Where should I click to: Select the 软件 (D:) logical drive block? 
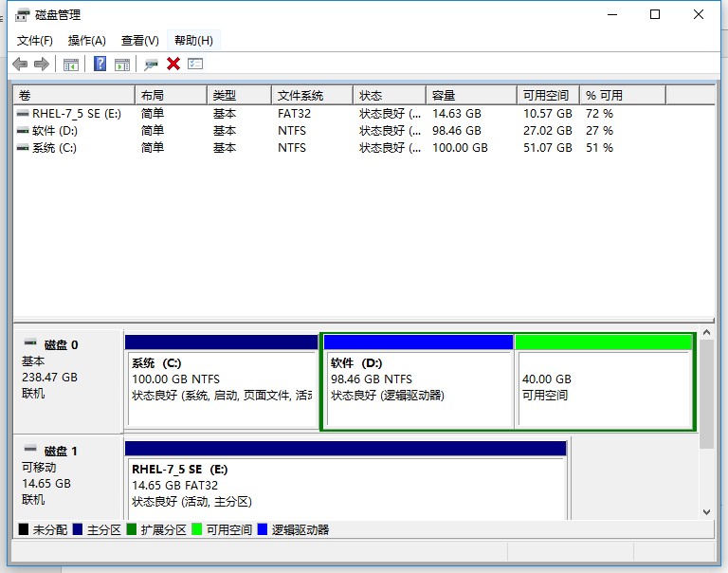(417, 379)
